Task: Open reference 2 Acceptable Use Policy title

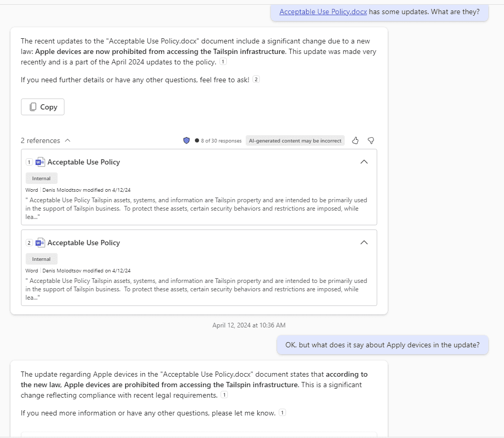Action: pyautogui.click(x=84, y=243)
